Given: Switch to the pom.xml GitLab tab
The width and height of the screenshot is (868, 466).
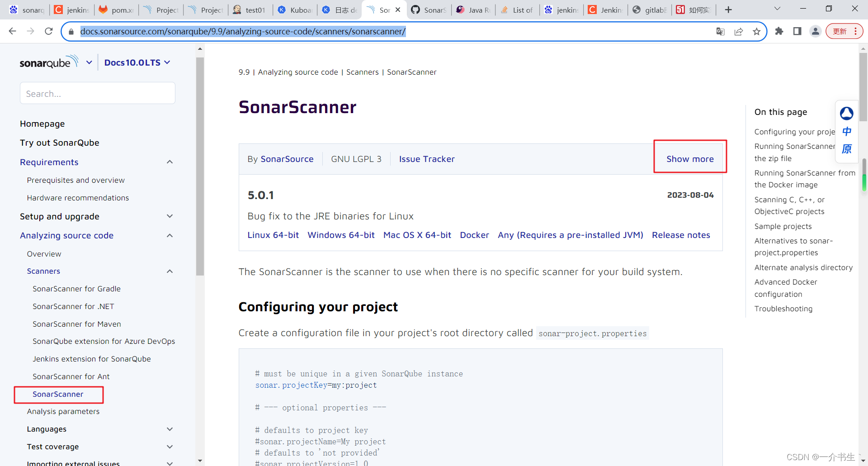Looking at the screenshot, I should click(116, 10).
